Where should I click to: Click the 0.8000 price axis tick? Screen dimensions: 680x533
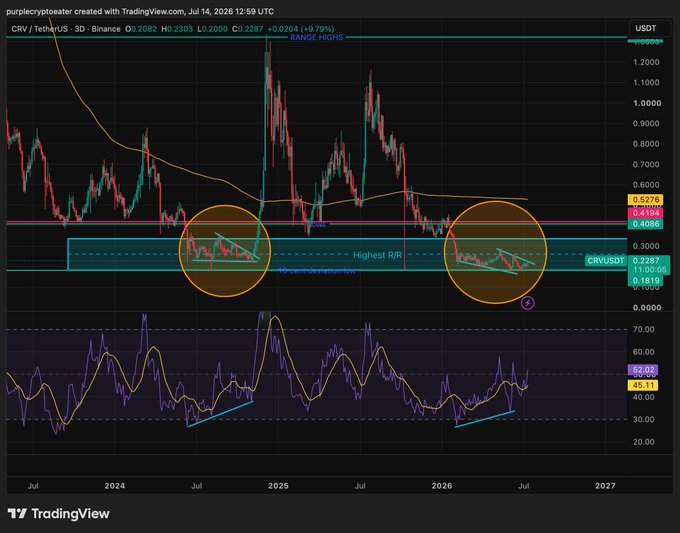pos(646,144)
